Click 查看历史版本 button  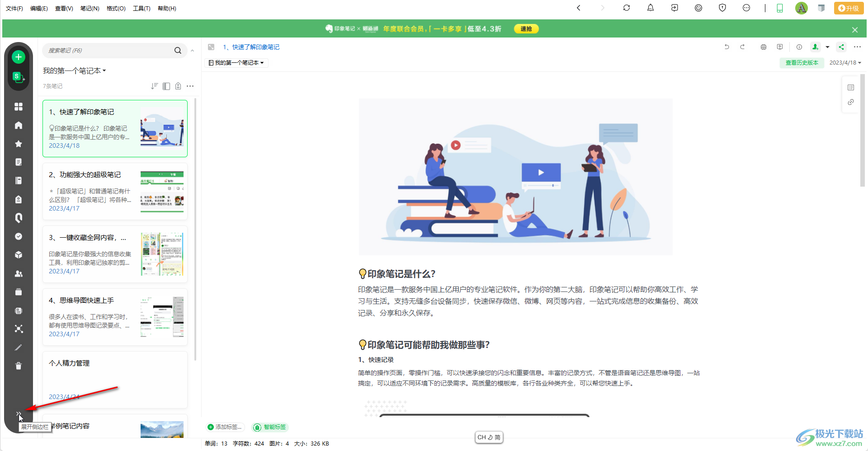(802, 63)
